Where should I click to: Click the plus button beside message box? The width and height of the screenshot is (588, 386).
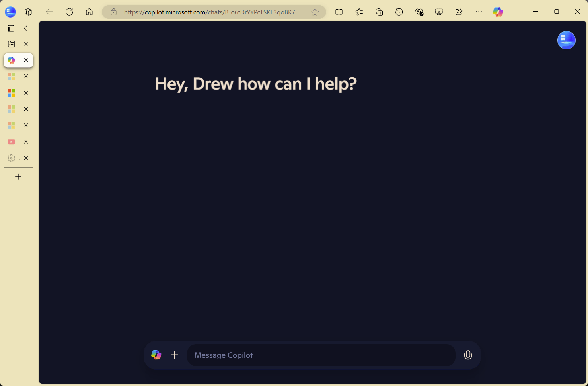pos(174,355)
